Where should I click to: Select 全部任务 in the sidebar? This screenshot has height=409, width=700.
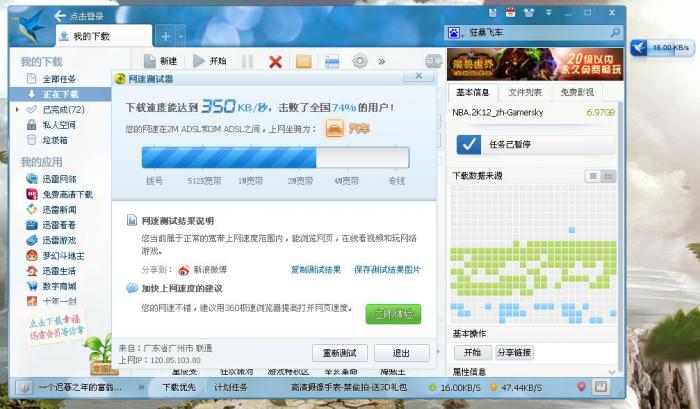[x=59, y=79]
